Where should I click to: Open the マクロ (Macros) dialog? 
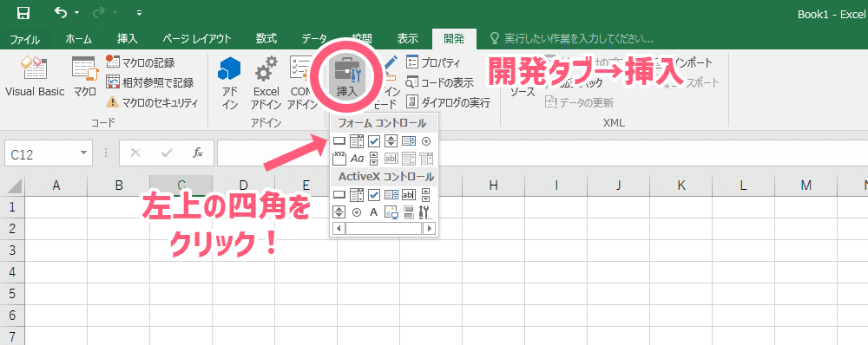point(85,76)
